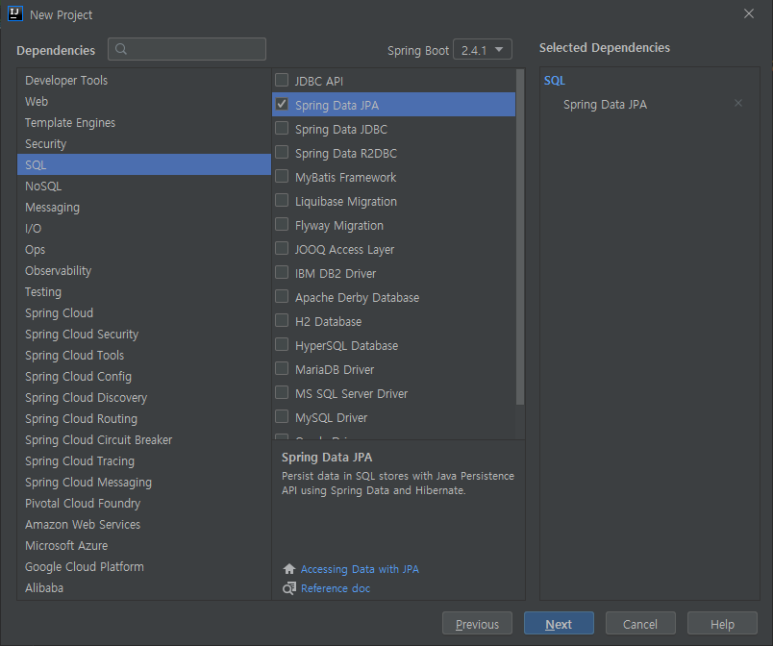Click the Next button
773x646 pixels.
coord(559,623)
